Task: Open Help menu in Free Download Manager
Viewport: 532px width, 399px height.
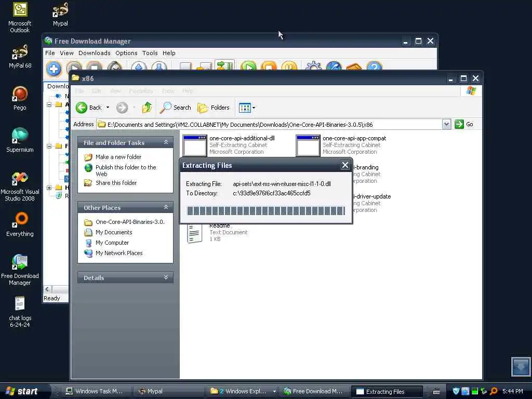Action: 169,53
